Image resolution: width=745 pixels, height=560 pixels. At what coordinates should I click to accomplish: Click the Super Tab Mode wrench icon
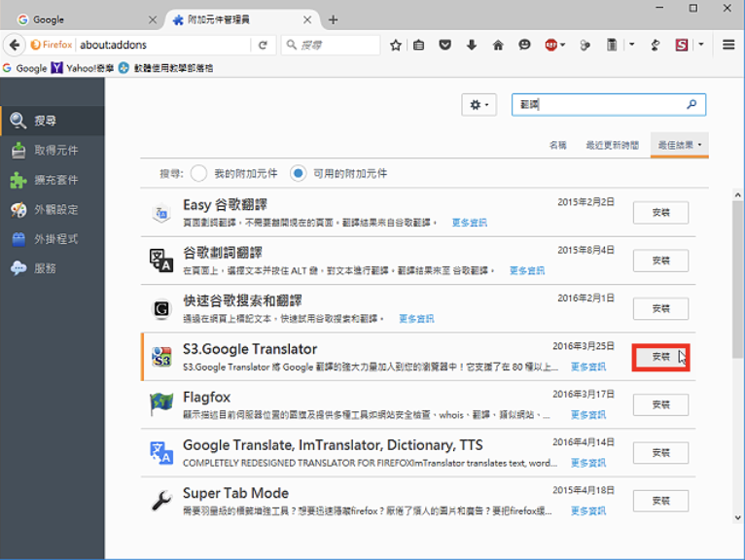pos(161,501)
